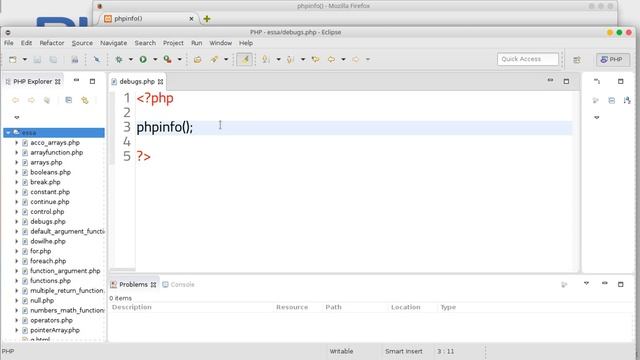Open the Project menu
640x360 pixels.
coord(173,43)
